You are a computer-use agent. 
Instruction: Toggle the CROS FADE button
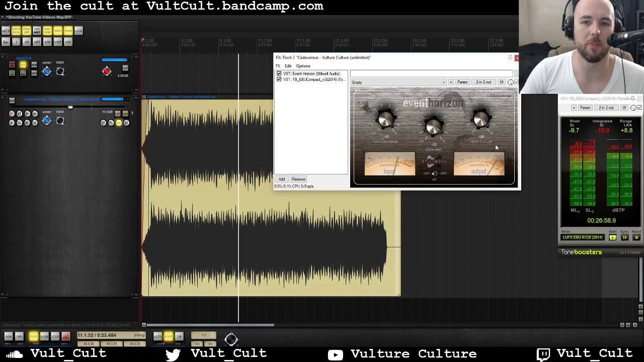tap(16, 31)
